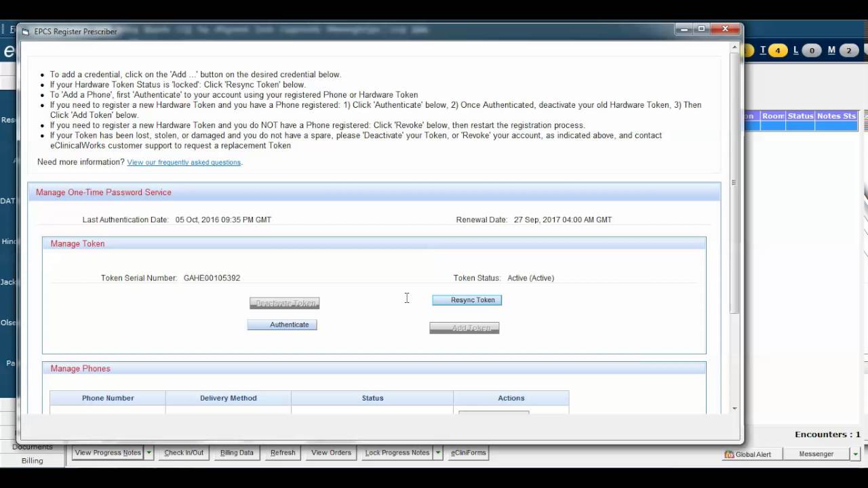The width and height of the screenshot is (868, 488).
Task: Click the Authenticate button
Action: (282, 325)
